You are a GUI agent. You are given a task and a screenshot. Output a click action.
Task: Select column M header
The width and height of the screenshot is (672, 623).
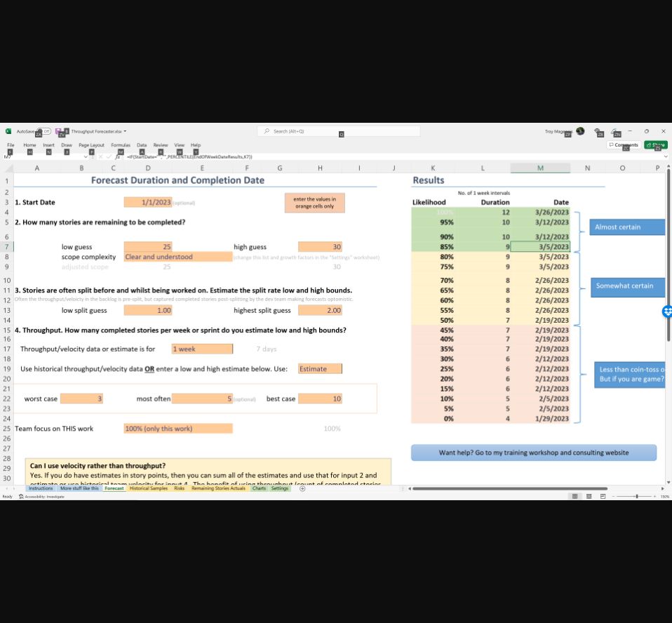coord(540,168)
